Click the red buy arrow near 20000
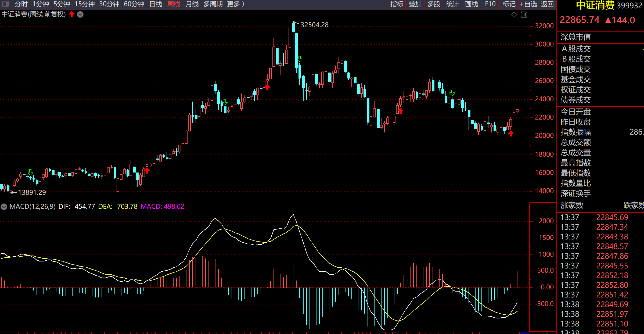Screen dimensions: 644x334 (x=511, y=133)
